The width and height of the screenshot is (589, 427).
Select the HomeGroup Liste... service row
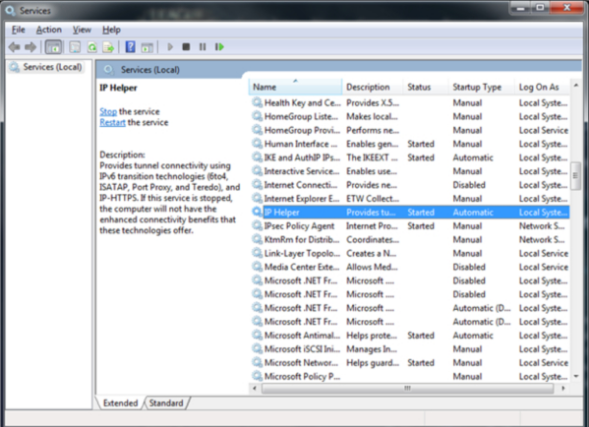410,116
